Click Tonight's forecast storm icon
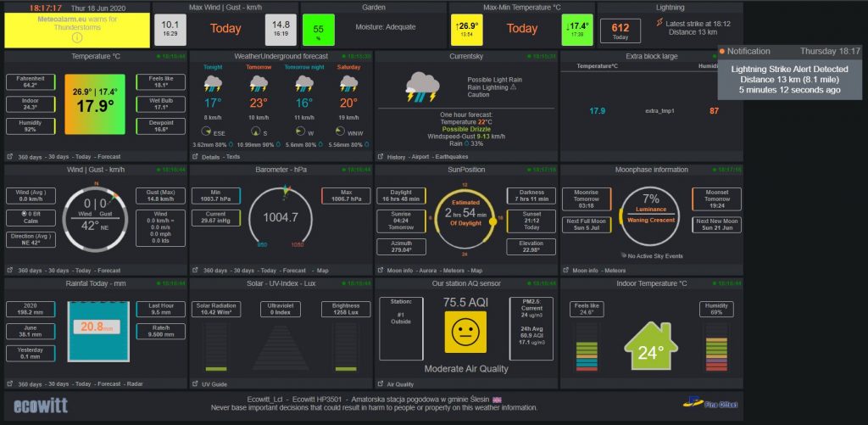The image size is (868, 425). pos(213,83)
